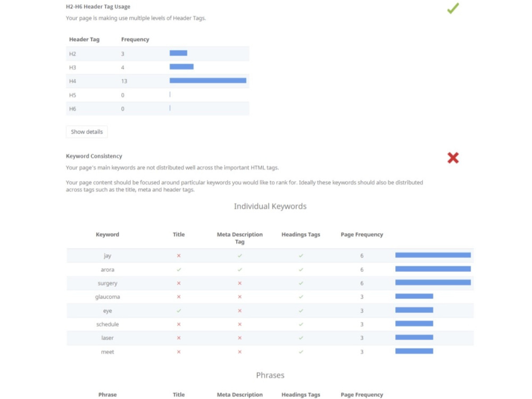Click Meta Description red X for schedule

(240, 324)
